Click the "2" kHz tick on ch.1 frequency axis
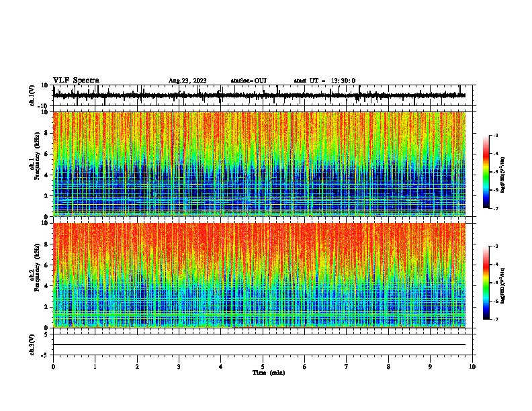The width and height of the screenshot is (532, 411). 46,195
